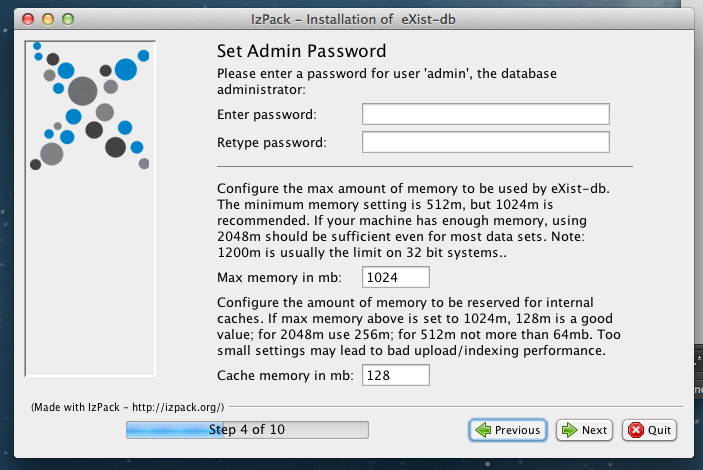Close the installer with the red window button
Screen dimensions: 703x470
point(28,18)
